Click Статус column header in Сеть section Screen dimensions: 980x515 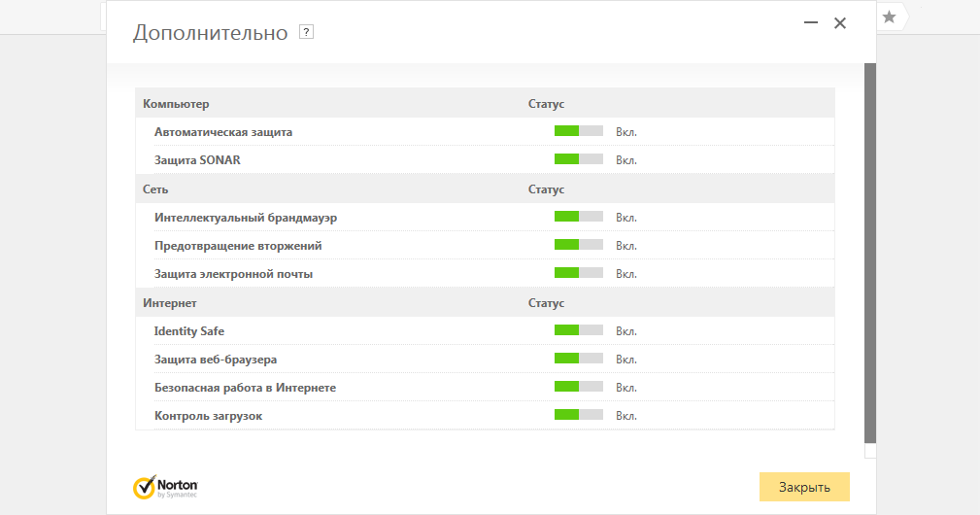pos(546,189)
